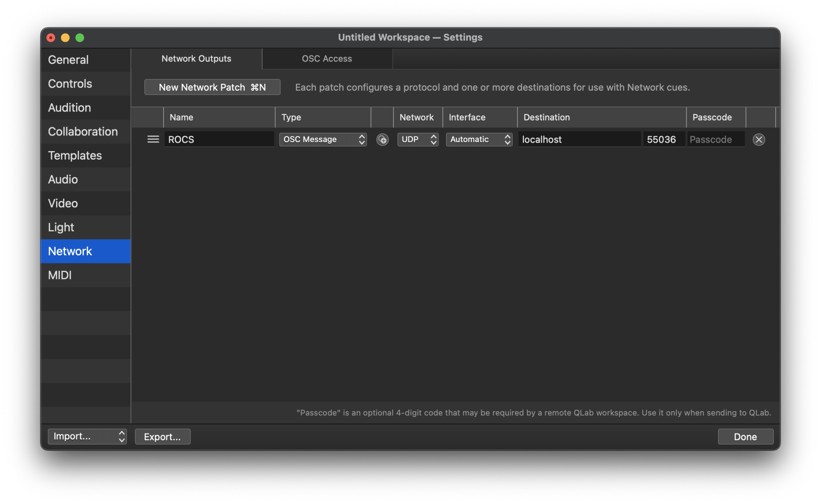Viewport: 821px width, 504px height.
Task: Add another destination to the ROCS patch
Action: point(382,140)
